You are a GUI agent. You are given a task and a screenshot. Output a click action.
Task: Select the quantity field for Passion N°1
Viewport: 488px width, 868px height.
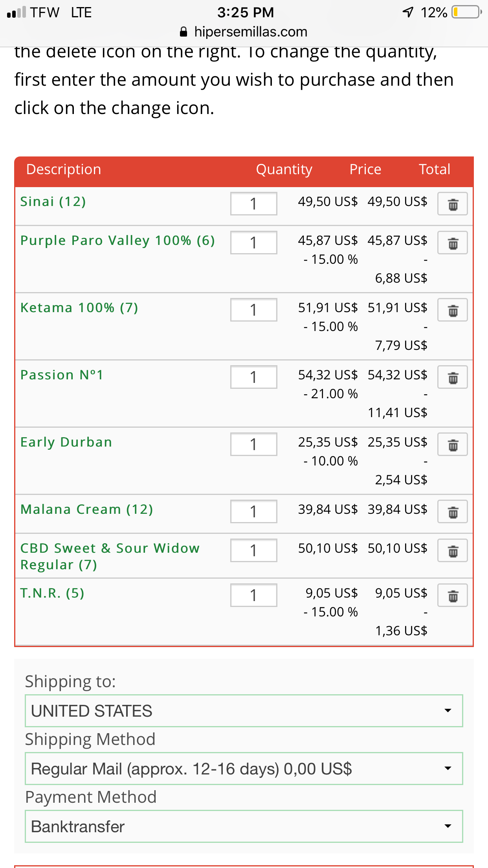point(253,377)
